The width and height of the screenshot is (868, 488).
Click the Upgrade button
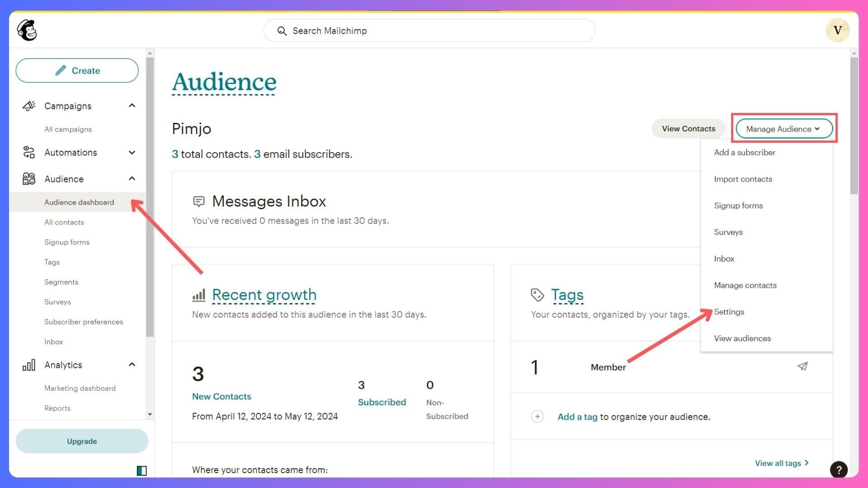82,441
